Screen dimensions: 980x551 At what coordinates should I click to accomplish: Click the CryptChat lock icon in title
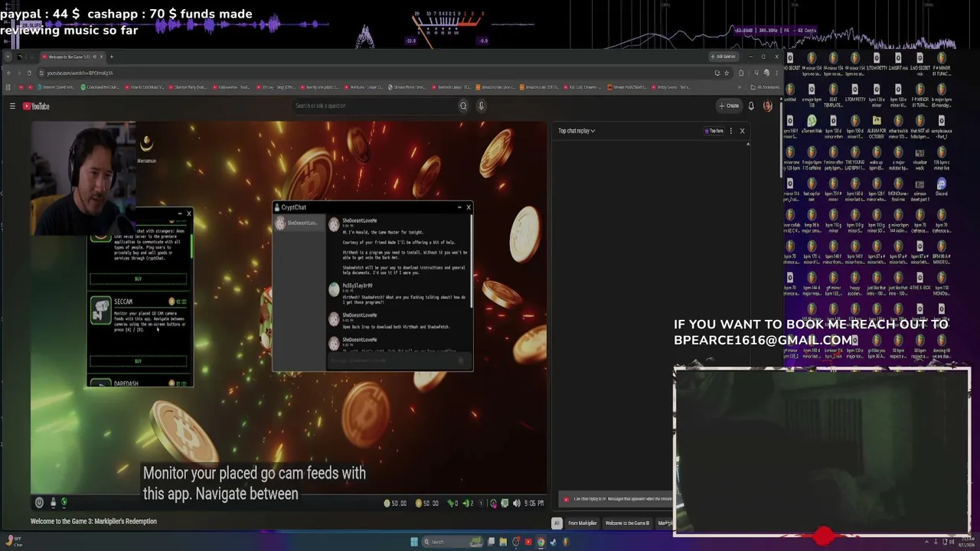[277, 207]
